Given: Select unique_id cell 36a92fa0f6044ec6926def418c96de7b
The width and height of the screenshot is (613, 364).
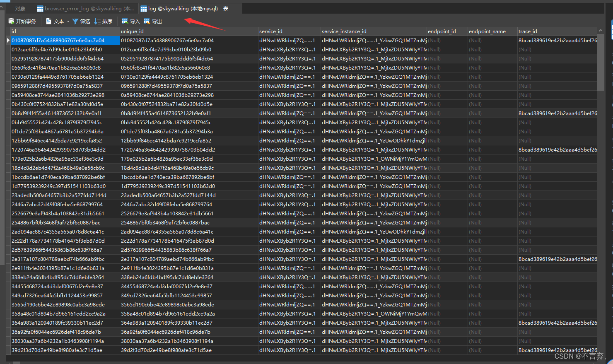Looking at the screenshot, I should (189, 332).
